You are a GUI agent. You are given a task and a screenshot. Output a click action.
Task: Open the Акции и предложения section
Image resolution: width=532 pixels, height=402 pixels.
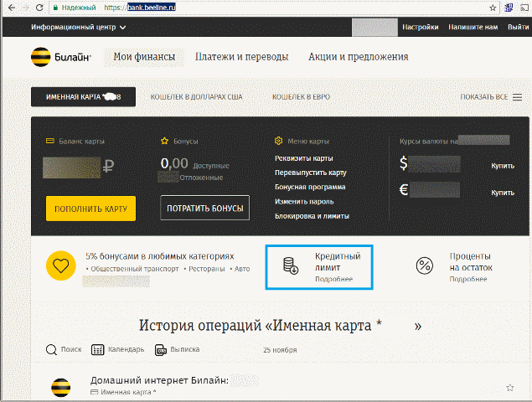pos(359,57)
